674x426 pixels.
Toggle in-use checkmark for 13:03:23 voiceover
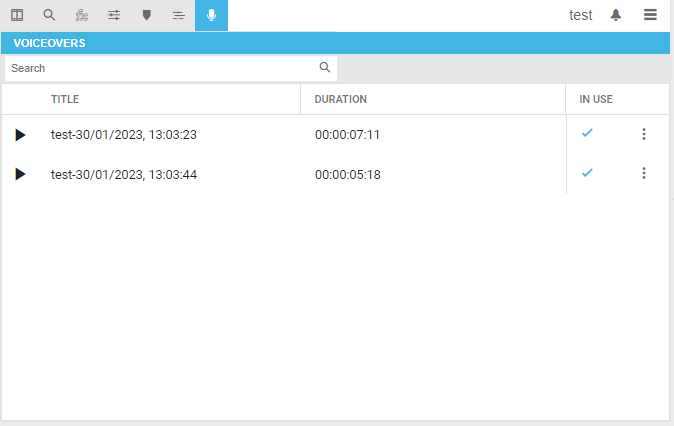[587, 133]
